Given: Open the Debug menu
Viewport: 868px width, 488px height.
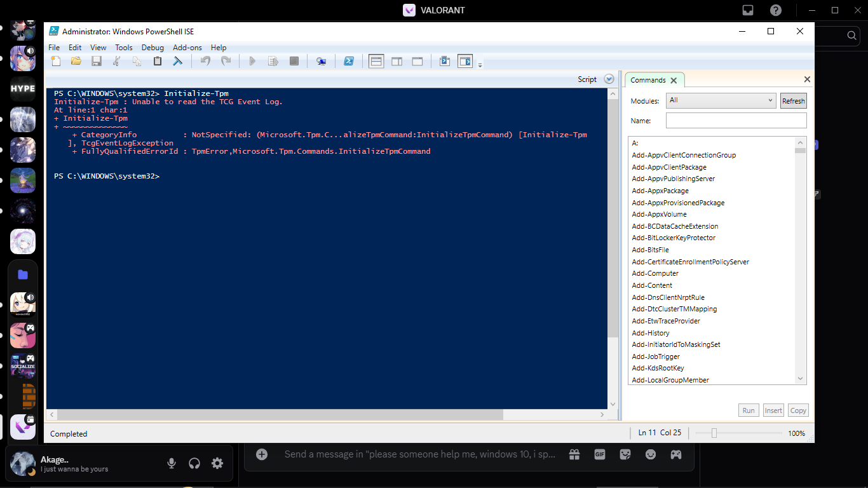Looking at the screenshot, I should pos(153,48).
